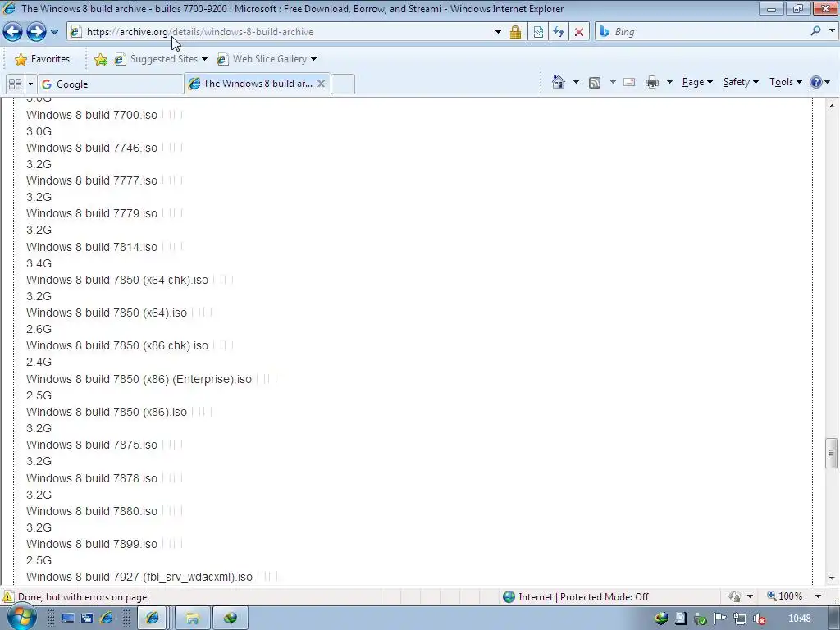Open the tab list dropdown arrow
The image size is (840, 630).
[x=30, y=84]
